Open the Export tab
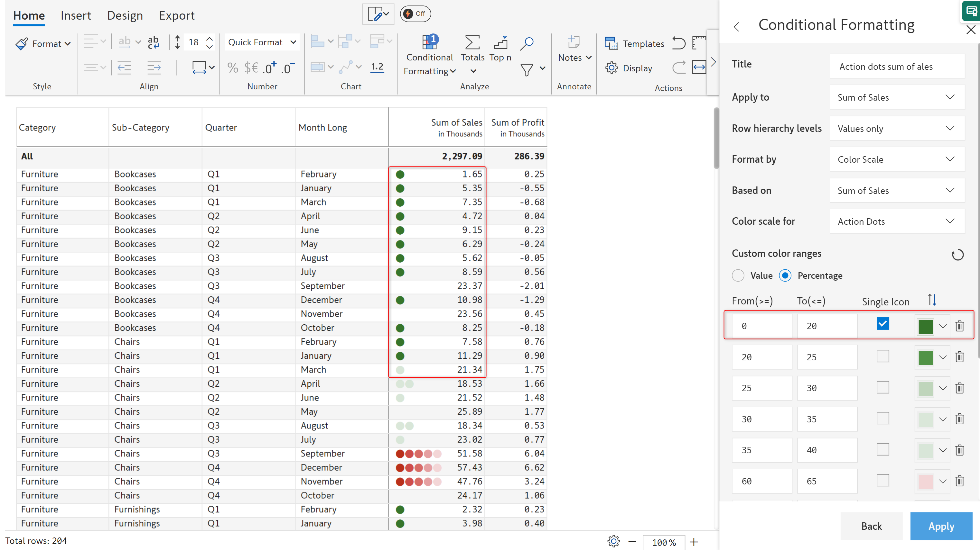Image resolution: width=980 pixels, height=550 pixels. pos(176,15)
